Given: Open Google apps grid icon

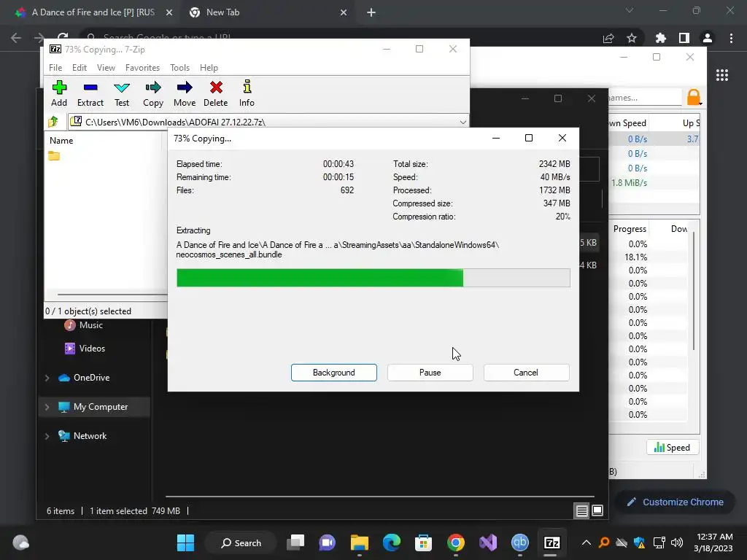Looking at the screenshot, I should 722,75.
